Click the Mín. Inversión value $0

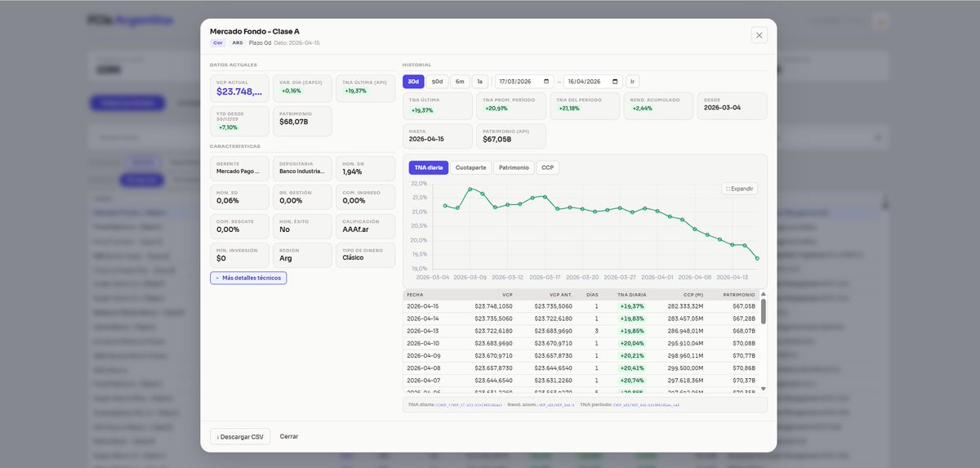tap(221, 258)
